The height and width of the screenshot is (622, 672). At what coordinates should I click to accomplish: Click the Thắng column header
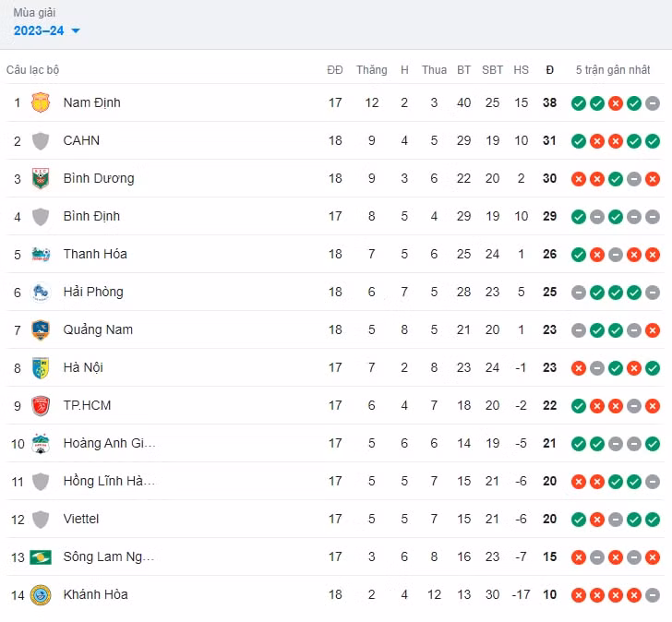pyautogui.click(x=372, y=70)
